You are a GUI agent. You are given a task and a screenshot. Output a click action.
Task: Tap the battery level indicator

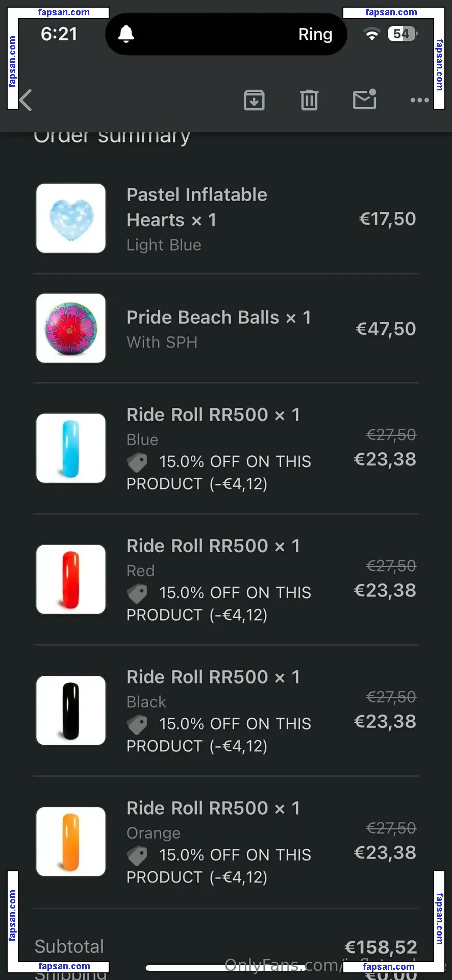click(x=403, y=34)
